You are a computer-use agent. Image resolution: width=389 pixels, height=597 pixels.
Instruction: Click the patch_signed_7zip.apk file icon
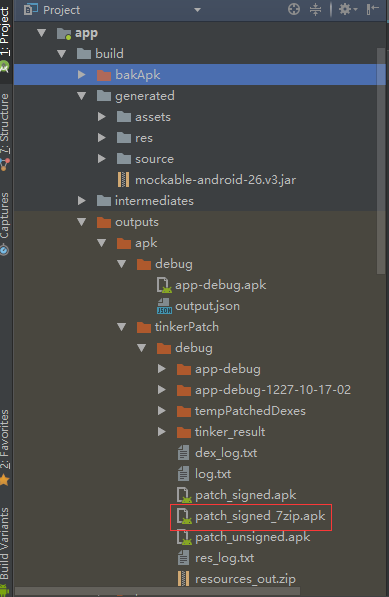click(x=184, y=516)
